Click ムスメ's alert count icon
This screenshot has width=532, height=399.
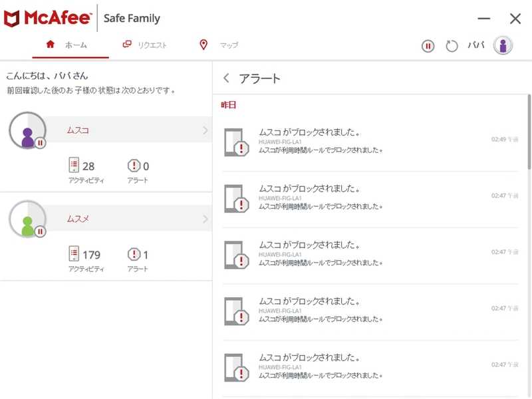(x=134, y=254)
